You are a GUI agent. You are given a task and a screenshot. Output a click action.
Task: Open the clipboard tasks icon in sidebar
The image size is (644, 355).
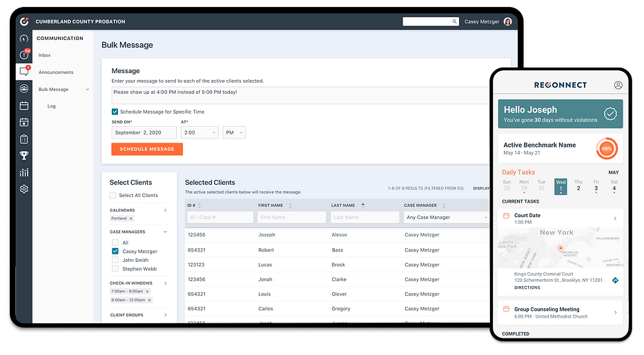24,139
